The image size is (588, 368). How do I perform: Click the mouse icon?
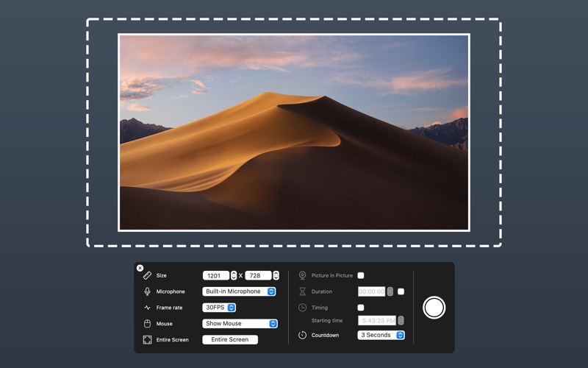tap(148, 324)
